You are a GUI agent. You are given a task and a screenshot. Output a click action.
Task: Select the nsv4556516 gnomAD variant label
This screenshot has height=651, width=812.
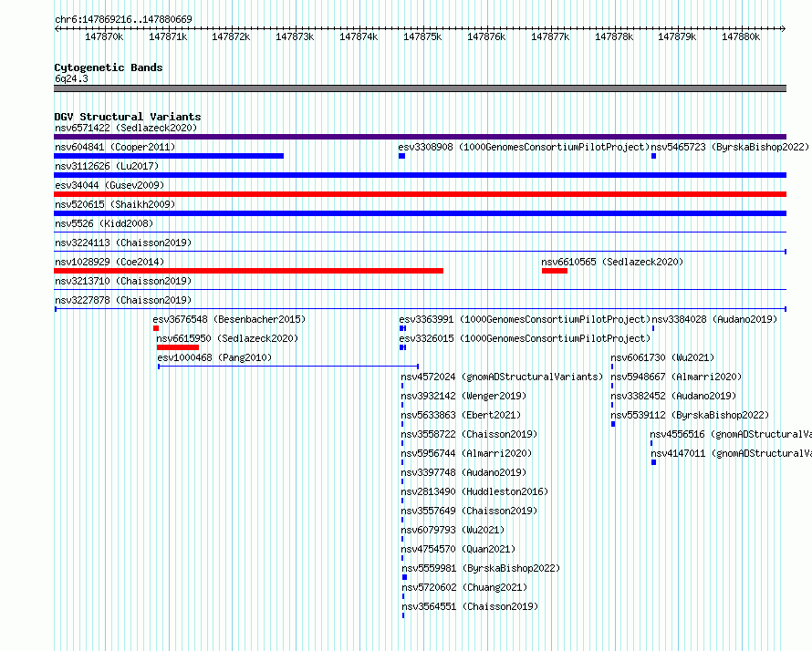coord(731,434)
